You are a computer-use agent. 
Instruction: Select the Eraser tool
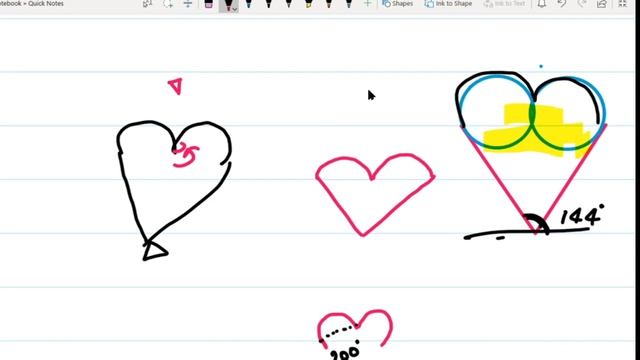click(x=209, y=4)
